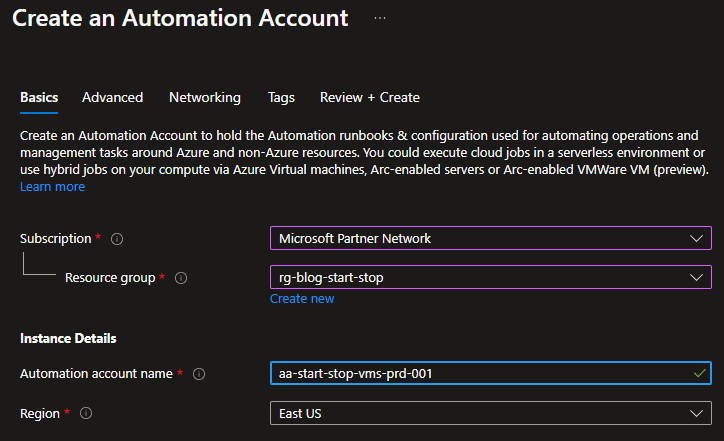Open the ellipsis more options menu

[x=380, y=18]
